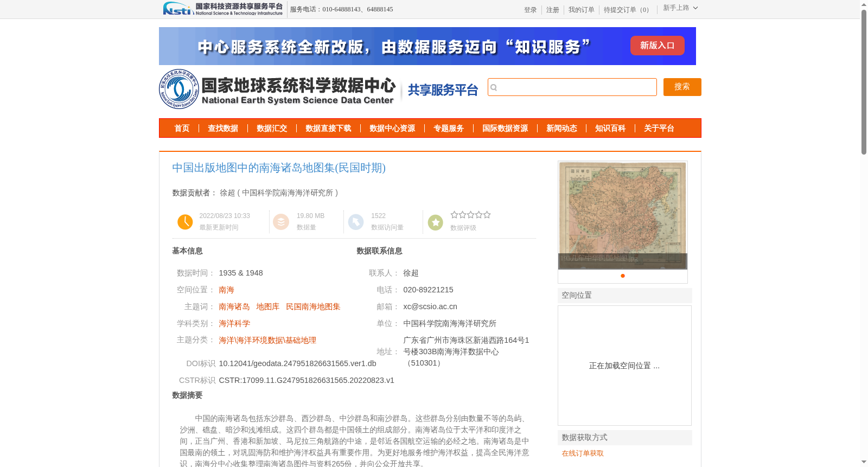Click the 19.80 MB data size text
Image resolution: width=868 pixels, height=467 pixels.
click(x=310, y=216)
